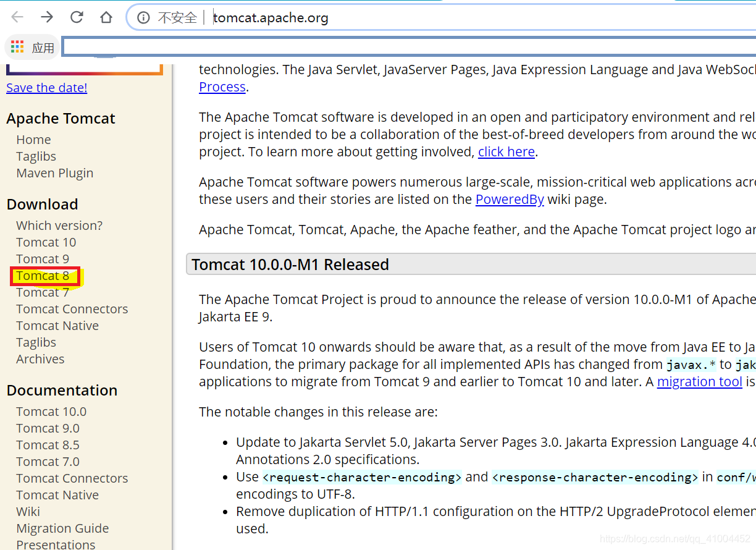The height and width of the screenshot is (550, 756).
Task: Open the PoweredBy wiki link
Action: point(510,200)
